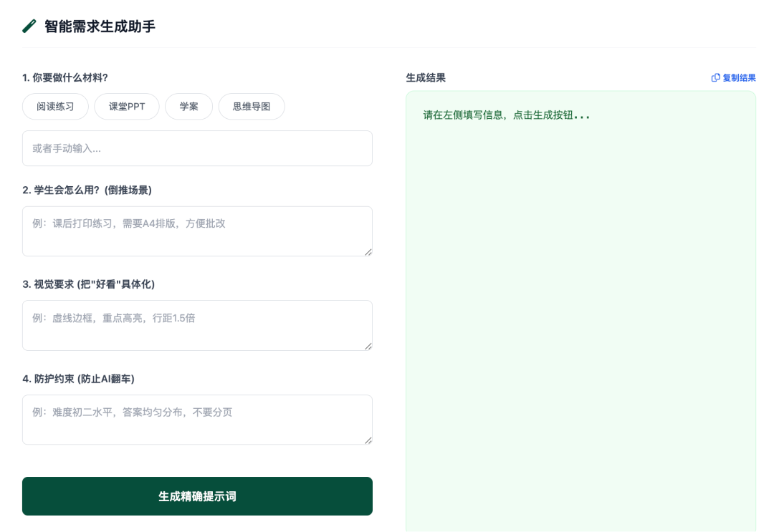Toggle the 学案 material option

[x=188, y=106]
